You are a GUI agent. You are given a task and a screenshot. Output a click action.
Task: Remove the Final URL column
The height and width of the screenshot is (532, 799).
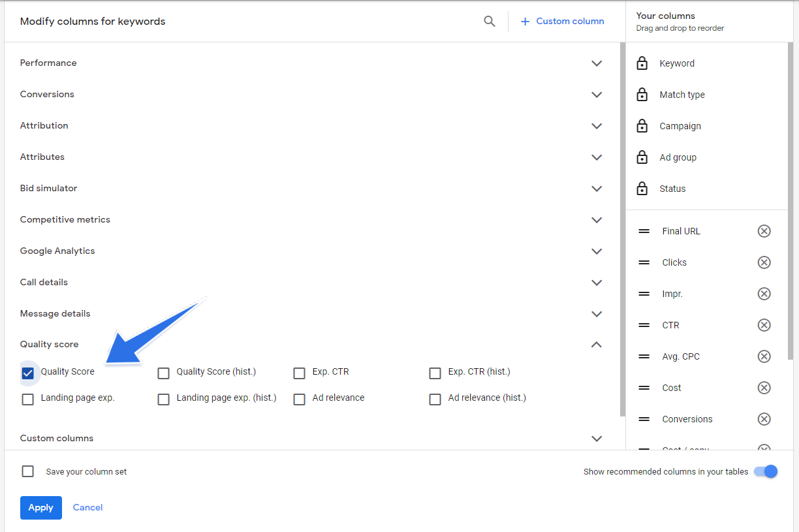click(764, 231)
